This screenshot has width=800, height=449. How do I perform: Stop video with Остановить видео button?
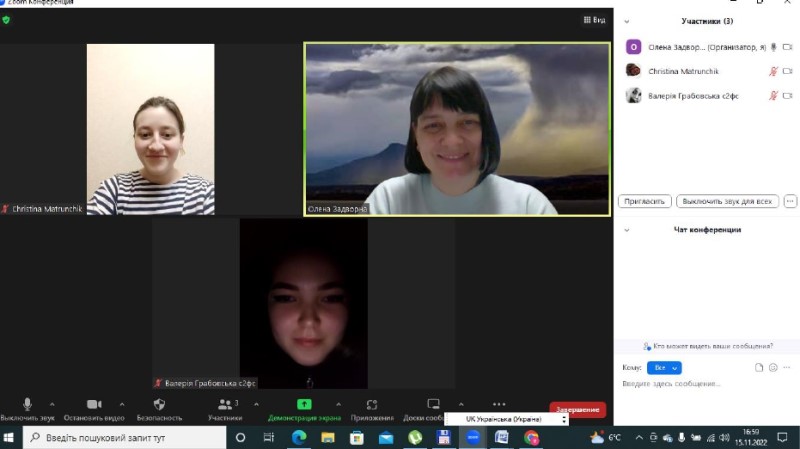[x=94, y=409]
